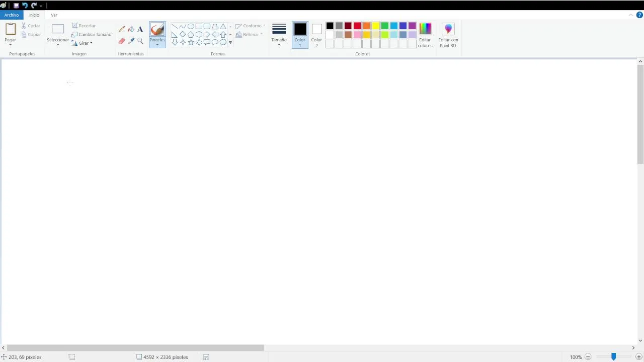Expand the Formas shapes gallery More arrow
The height and width of the screenshot is (362, 644).
click(230, 43)
